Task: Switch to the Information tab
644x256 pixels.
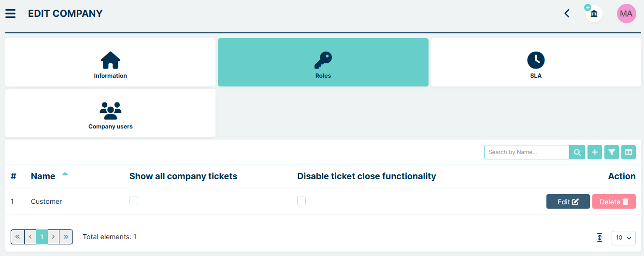Action: tap(110, 63)
